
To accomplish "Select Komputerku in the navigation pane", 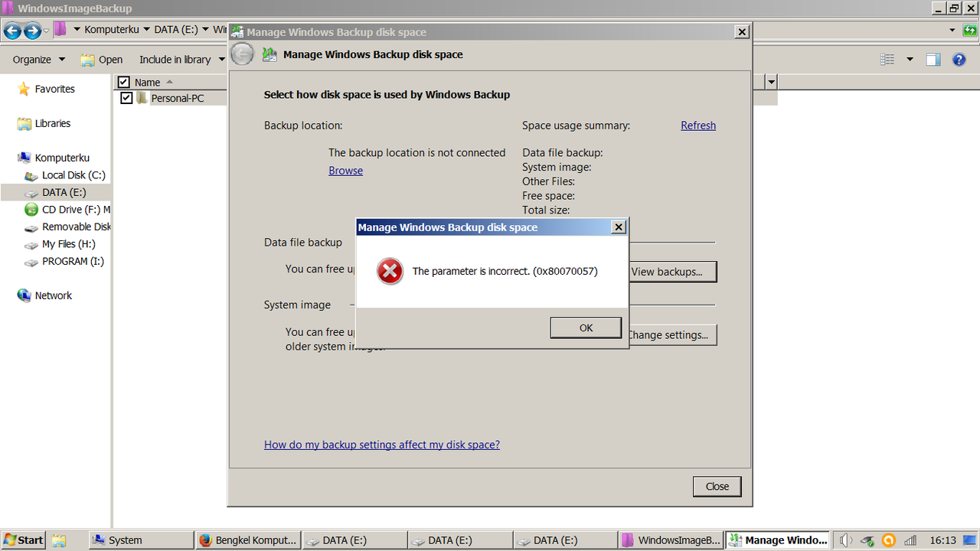I will pyautogui.click(x=62, y=158).
